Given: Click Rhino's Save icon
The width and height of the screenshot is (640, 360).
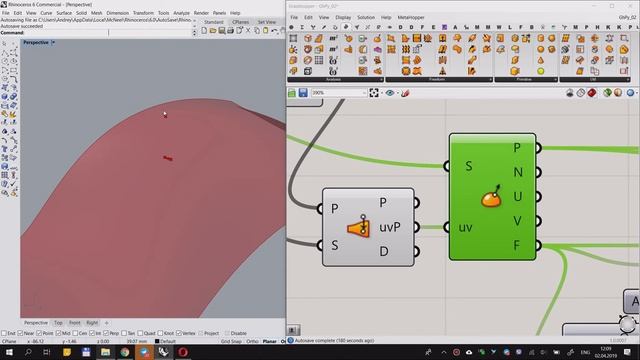Looking at the screenshot, I should [222, 31].
